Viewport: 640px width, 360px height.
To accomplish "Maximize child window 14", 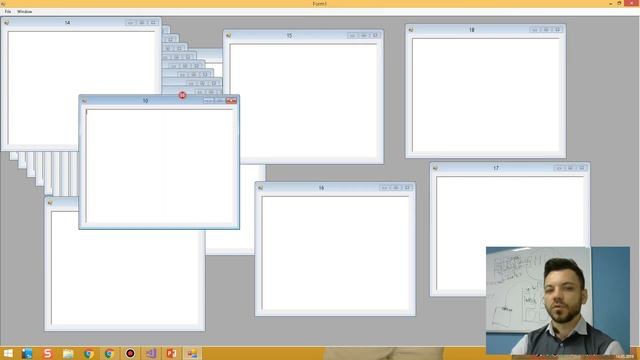I will [x=142, y=23].
